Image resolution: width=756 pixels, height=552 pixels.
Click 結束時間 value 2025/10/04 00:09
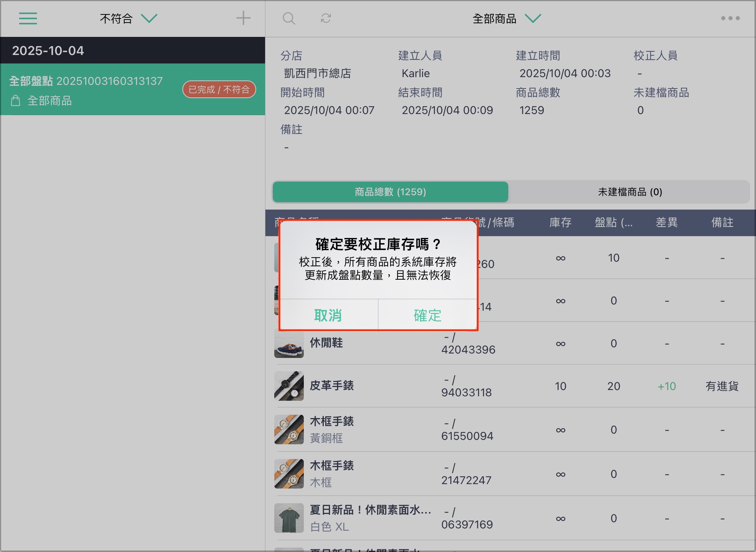click(x=447, y=110)
